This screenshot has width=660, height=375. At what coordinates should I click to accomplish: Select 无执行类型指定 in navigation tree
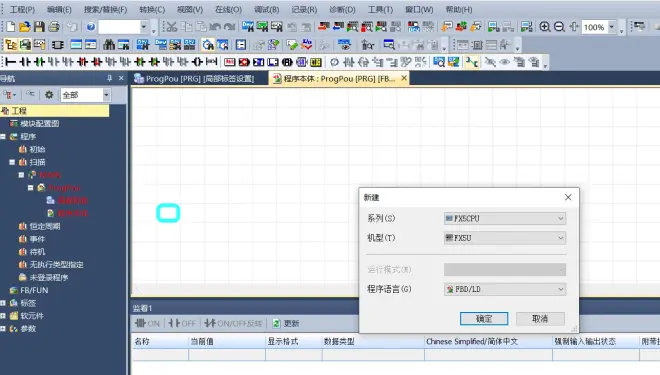click(56, 265)
